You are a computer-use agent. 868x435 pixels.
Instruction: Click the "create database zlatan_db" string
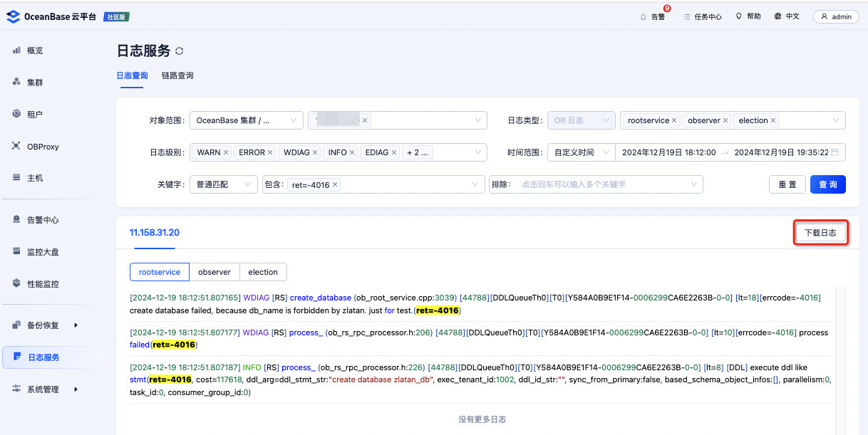(381, 379)
